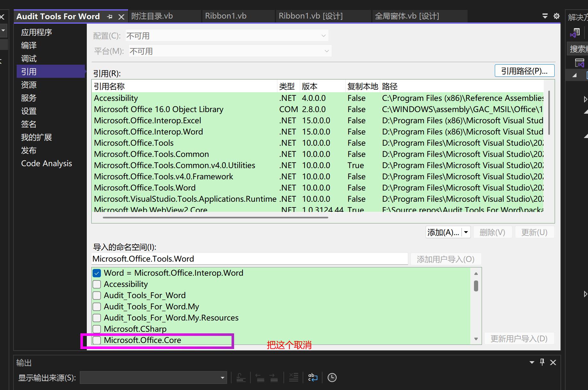Click the clear output list icon
588x390 pixels.
pos(293,378)
